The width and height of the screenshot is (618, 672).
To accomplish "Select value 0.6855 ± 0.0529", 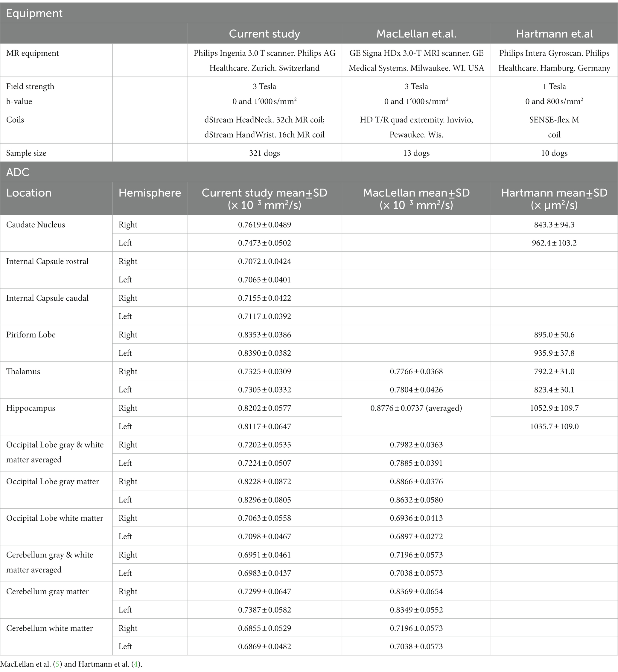I will (x=264, y=628).
